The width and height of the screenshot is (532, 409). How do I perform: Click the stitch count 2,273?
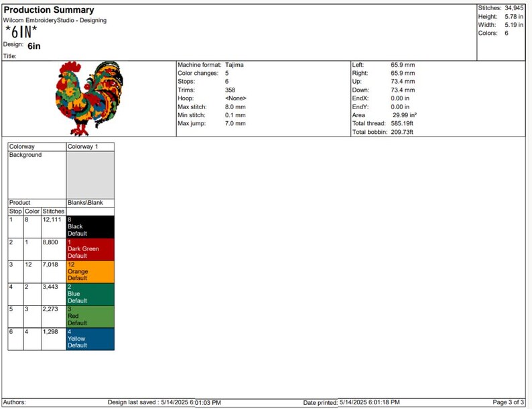pyautogui.click(x=50, y=309)
